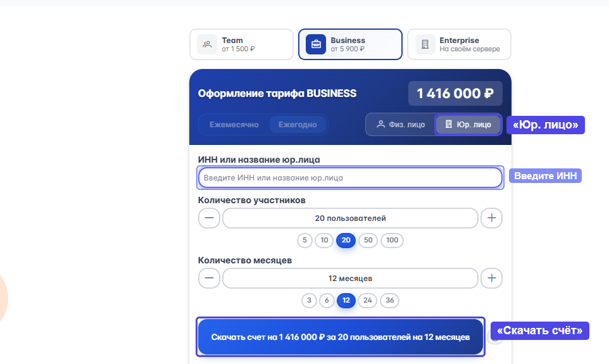Choose 100 users preset
Image resolution: width=609 pixels, height=364 pixels.
(392, 241)
